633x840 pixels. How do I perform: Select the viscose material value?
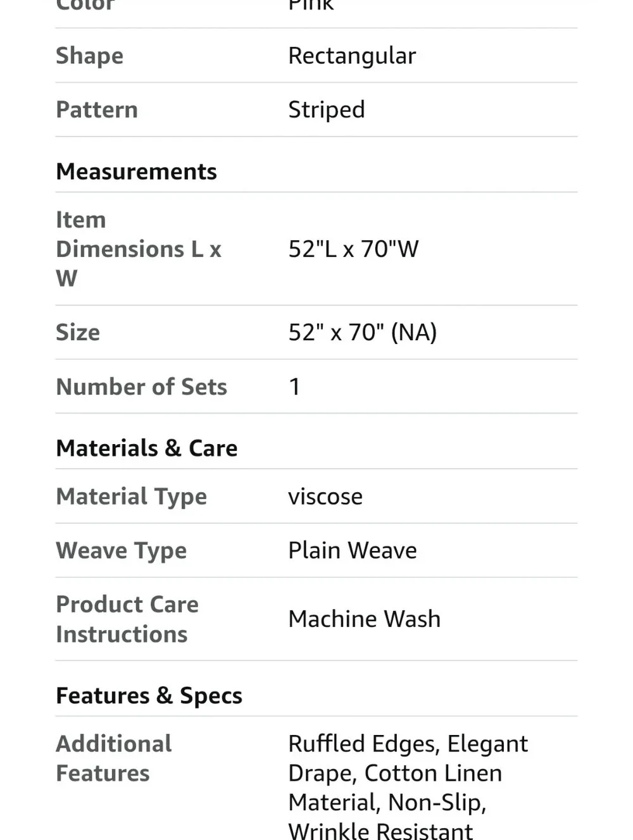[325, 497]
